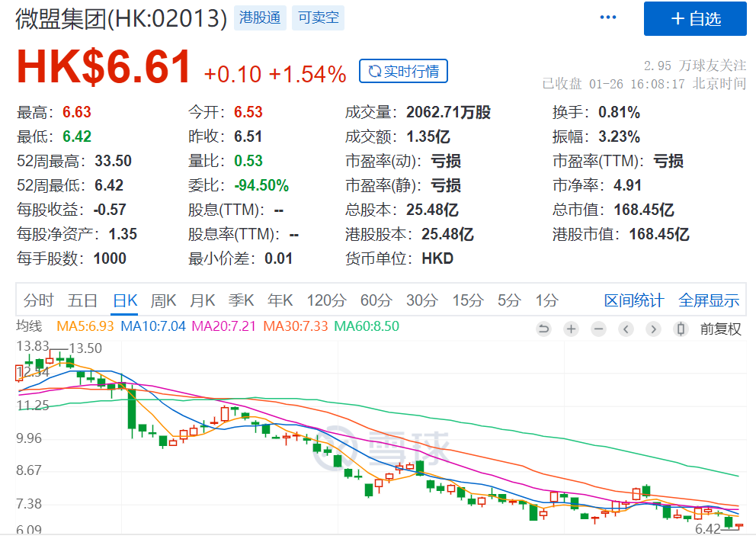Click the 港股通 tag
The image size is (756, 539).
(260, 18)
